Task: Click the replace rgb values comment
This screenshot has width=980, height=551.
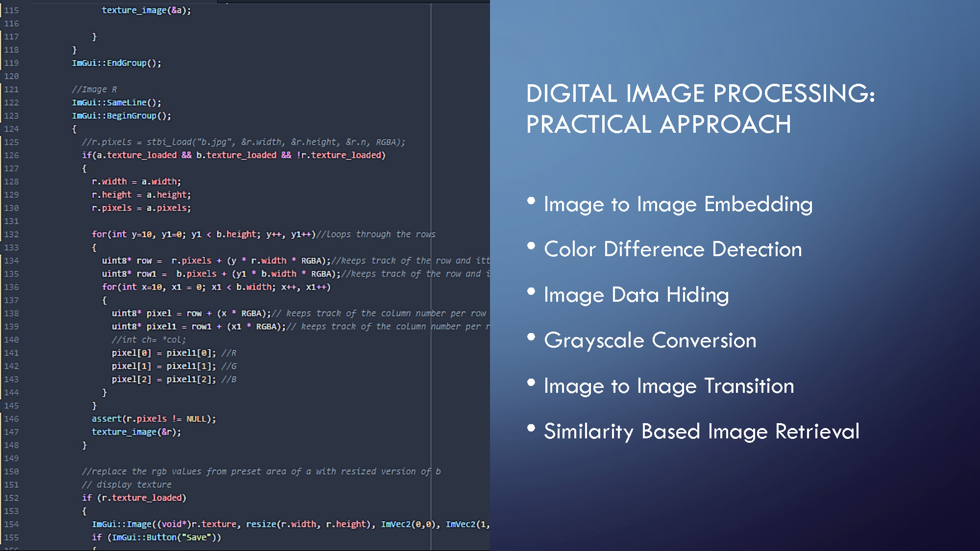Action: 260,471
